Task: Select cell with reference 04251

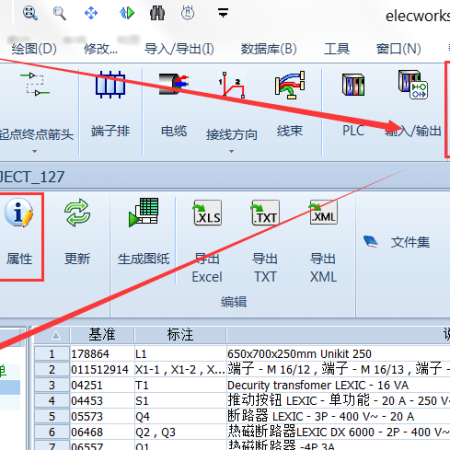Action: coord(102,385)
